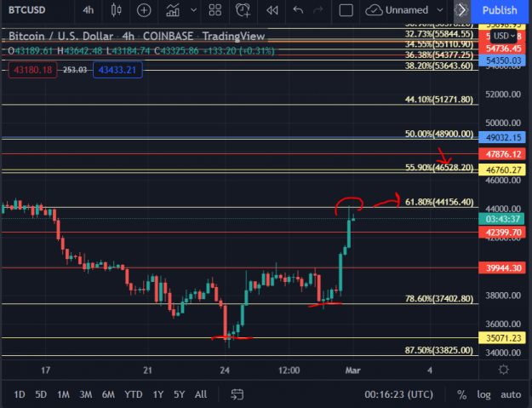Viewport: 532px width, 408px height.
Task: Toggle auto scale mode
Action: [511, 394]
